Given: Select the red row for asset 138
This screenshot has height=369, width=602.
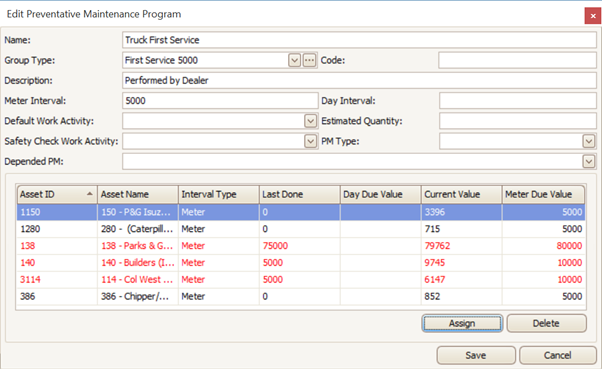Looking at the screenshot, I should pyautogui.click(x=301, y=246).
